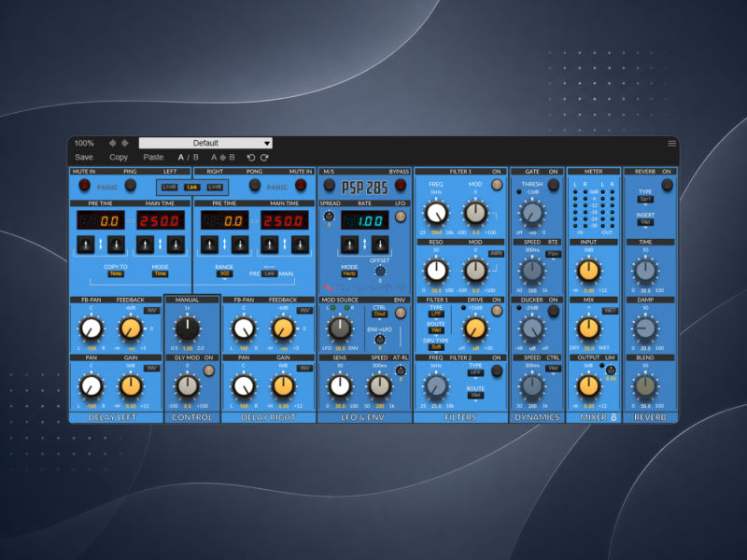Open the hamburger menu icon
747x560 pixels.
click(671, 144)
